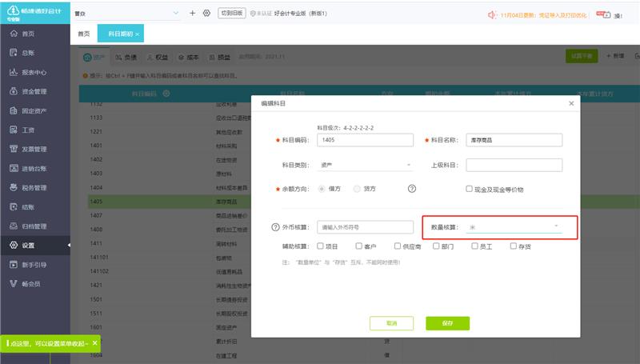Click the help icon beside 外币核算
The width and height of the screenshot is (640, 364).
(276, 226)
